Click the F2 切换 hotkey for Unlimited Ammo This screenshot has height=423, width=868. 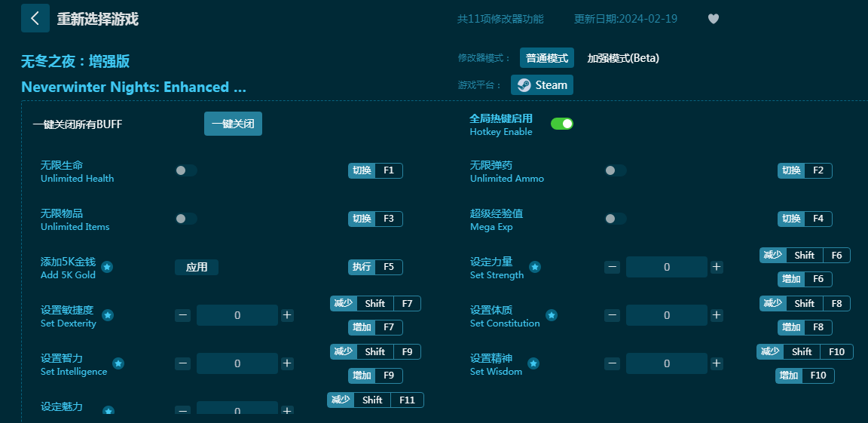click(805, 170)
